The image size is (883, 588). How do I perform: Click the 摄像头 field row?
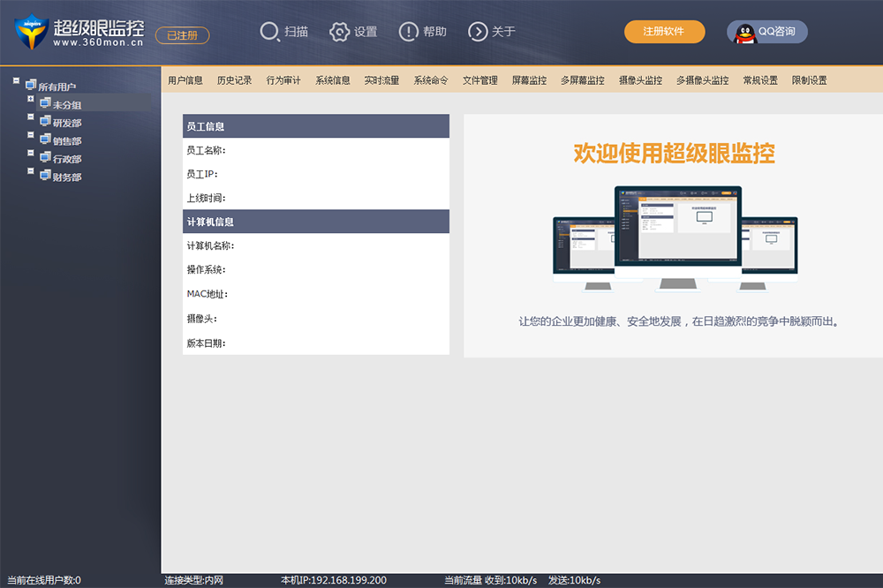(316, 319)
